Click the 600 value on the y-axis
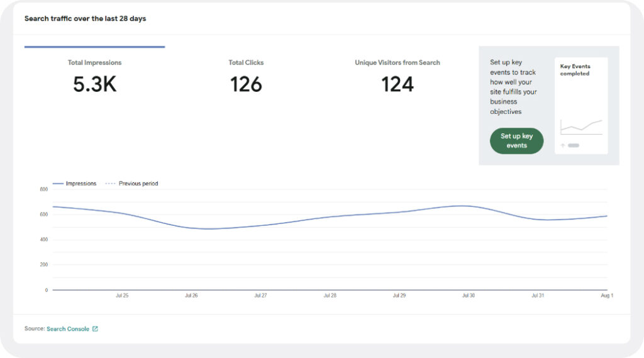644x358 pixels. (x=44, y=215)
